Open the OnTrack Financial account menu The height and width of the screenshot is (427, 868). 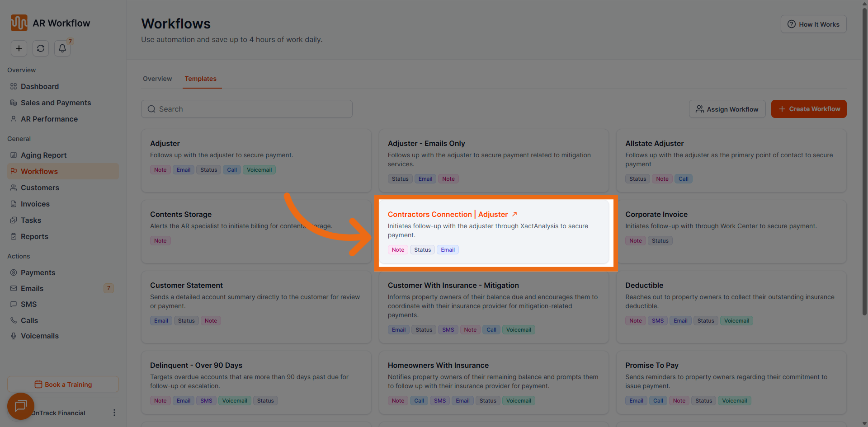114,413
